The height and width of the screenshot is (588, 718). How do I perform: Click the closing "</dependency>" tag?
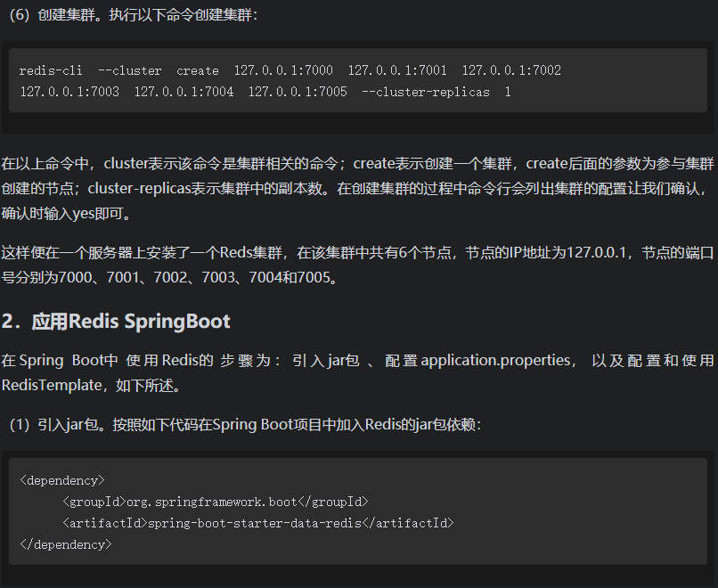(66, 544)
